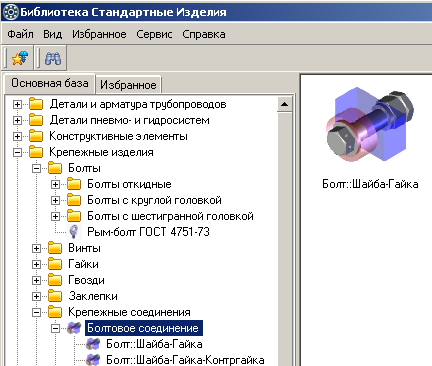Click the folder icon of Винты

[55, 248]
